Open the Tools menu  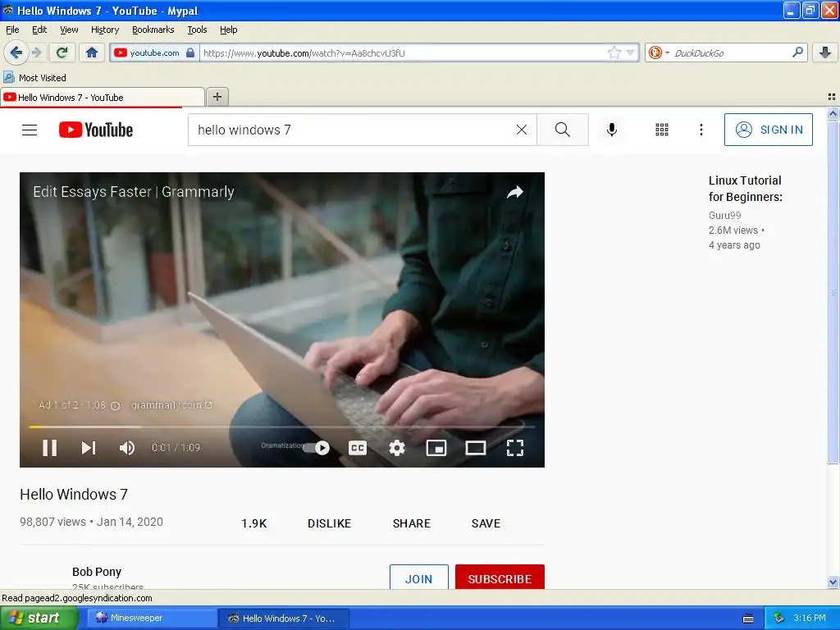coord(197,30)
